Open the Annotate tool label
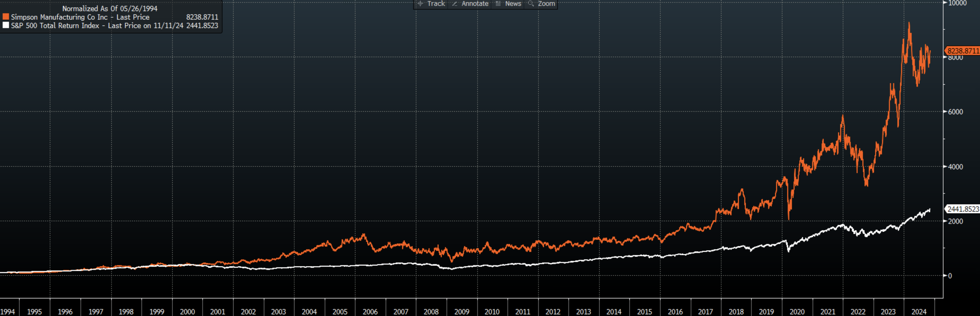Image resolution: width=980 pixels, height=316 pixels. coord(475,4)
